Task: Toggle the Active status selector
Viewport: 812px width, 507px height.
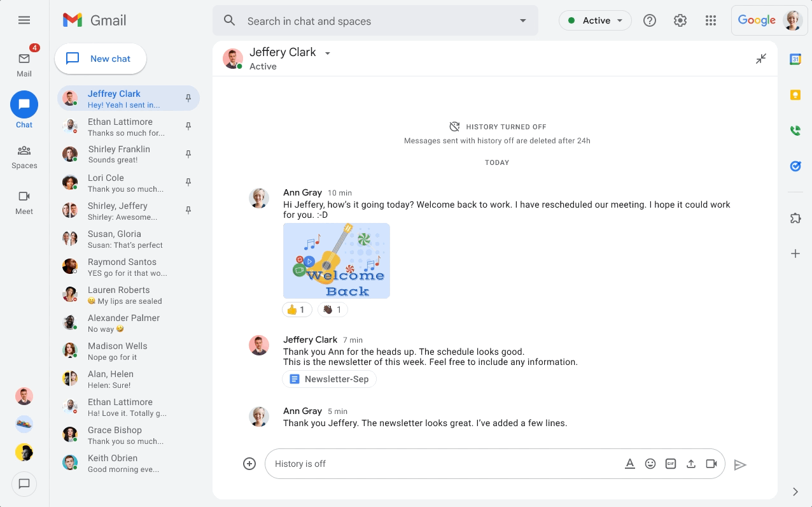Action: point(595,20)
